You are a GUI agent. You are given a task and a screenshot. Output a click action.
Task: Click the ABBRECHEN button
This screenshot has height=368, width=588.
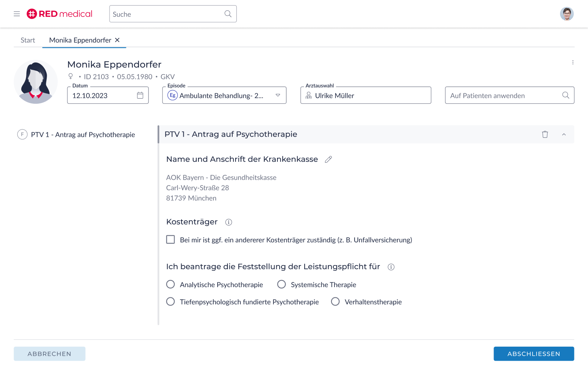[x=50, y=354]
